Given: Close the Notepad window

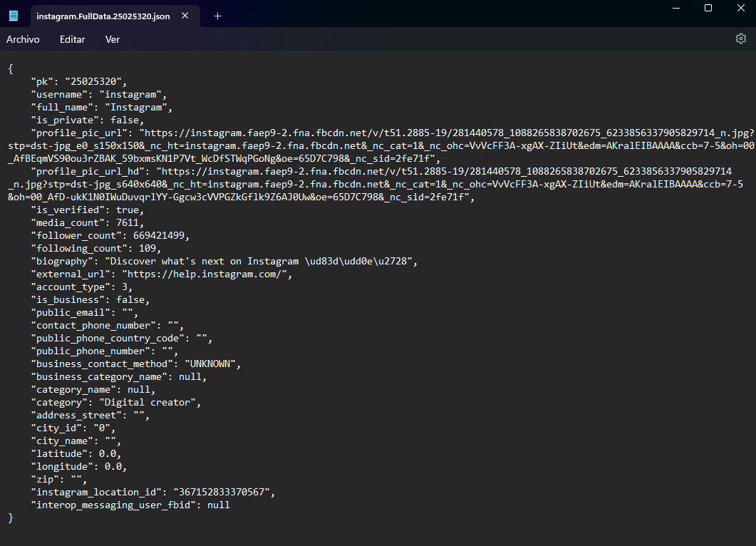Looking at the screenshot, I should pos(740,9).
